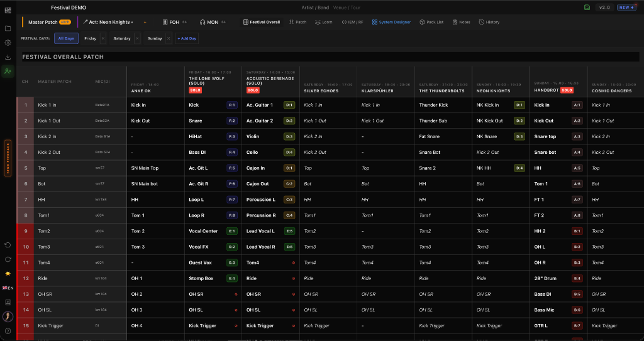Screen dimensions: 644x341
Task: Remove the Sunday day with its X
Action: point(169,38)
